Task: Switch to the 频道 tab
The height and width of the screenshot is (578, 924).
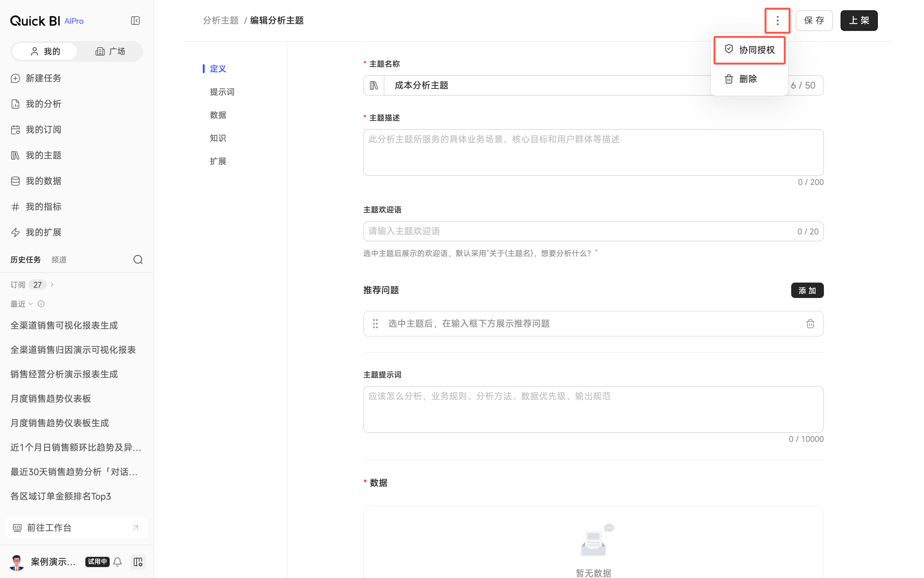Action: point(59,260)
